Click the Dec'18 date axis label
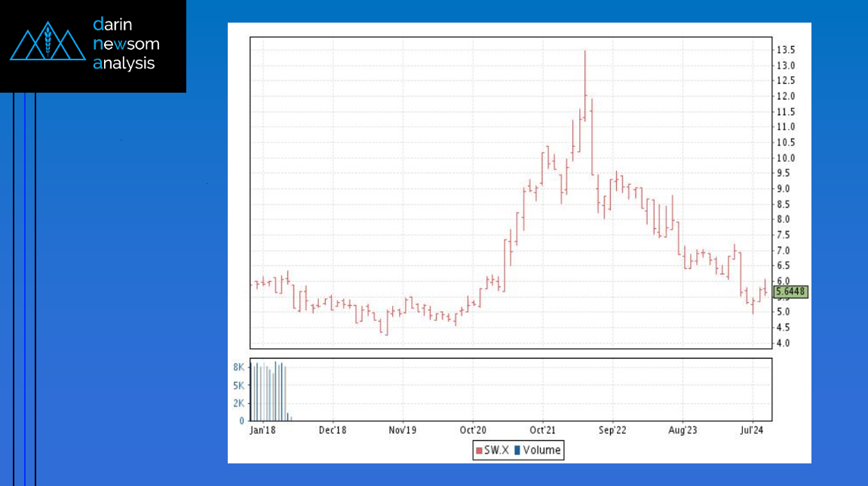The image size is (868, 486). [333, 431]
